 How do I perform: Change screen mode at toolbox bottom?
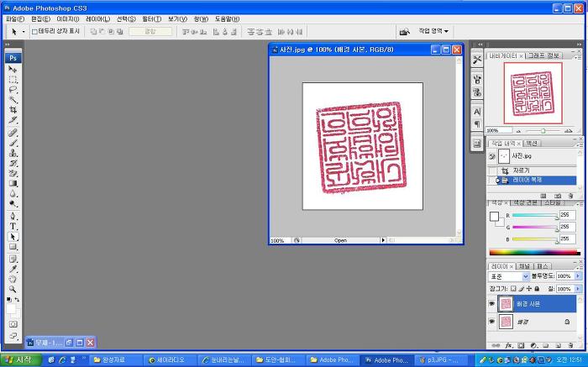(13, 336)
